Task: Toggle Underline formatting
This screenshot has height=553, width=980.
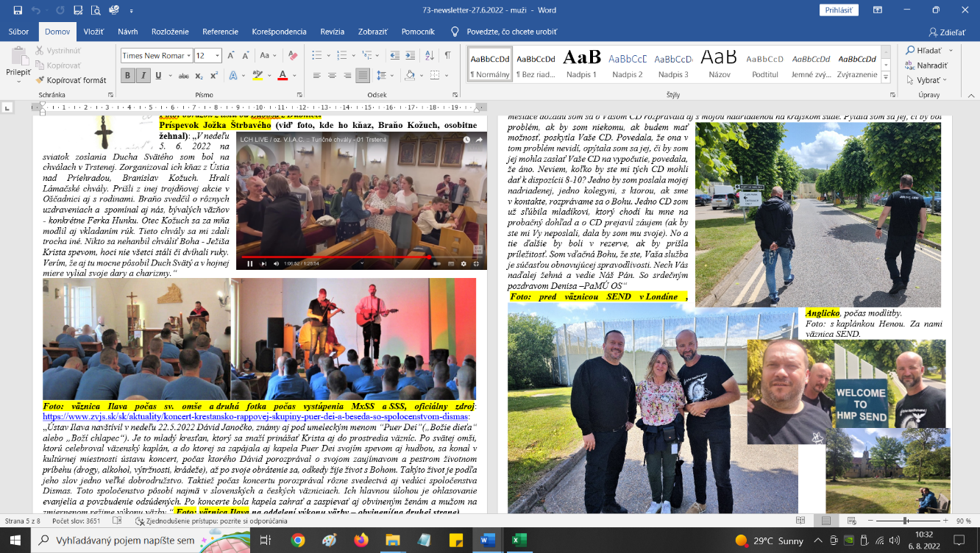Action: click(160, 76)
